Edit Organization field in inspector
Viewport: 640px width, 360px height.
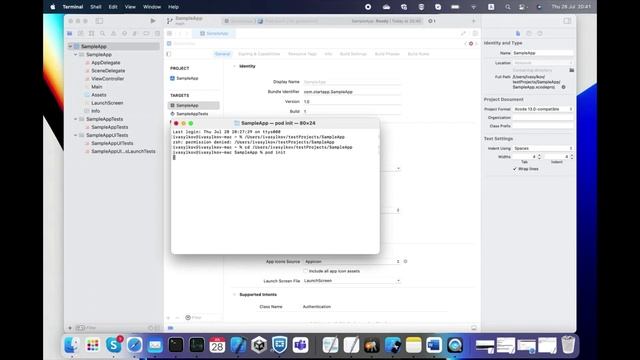tap(543, 118)
